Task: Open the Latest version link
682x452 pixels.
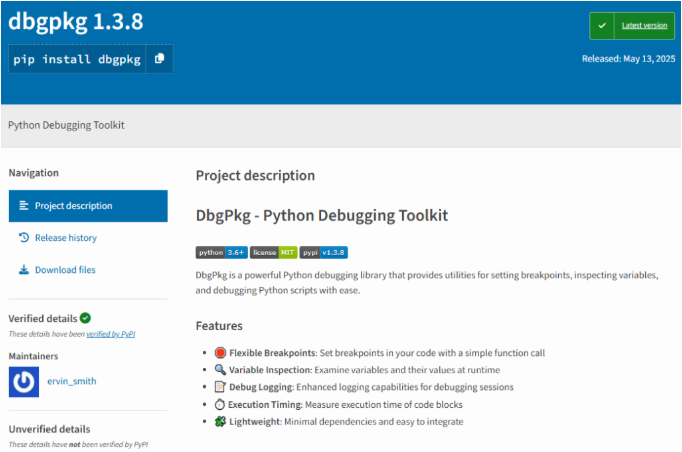Action: [x=644, y=26]
